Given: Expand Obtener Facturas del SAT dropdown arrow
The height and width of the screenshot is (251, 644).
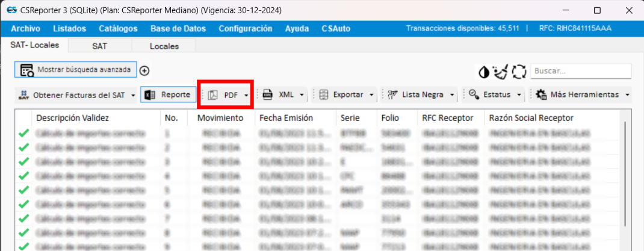Looking at the screenshot, I should (x=132, y=95).
